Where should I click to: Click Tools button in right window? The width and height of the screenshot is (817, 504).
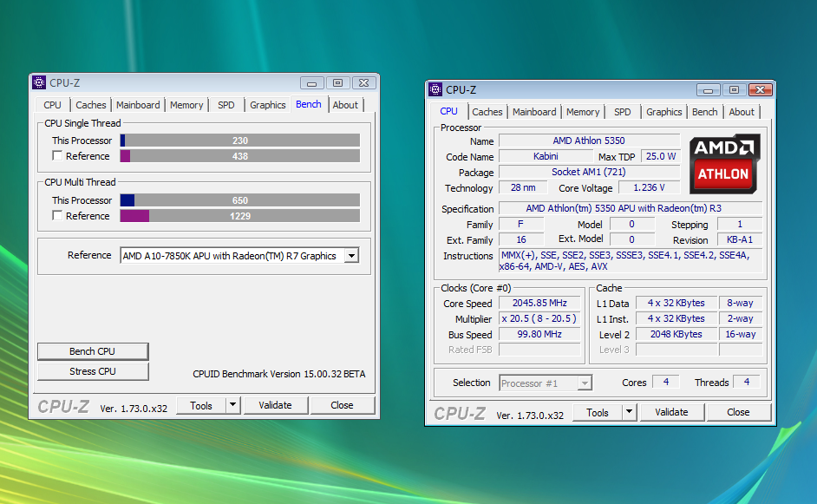pyautogui.click(x=597, y=412)
